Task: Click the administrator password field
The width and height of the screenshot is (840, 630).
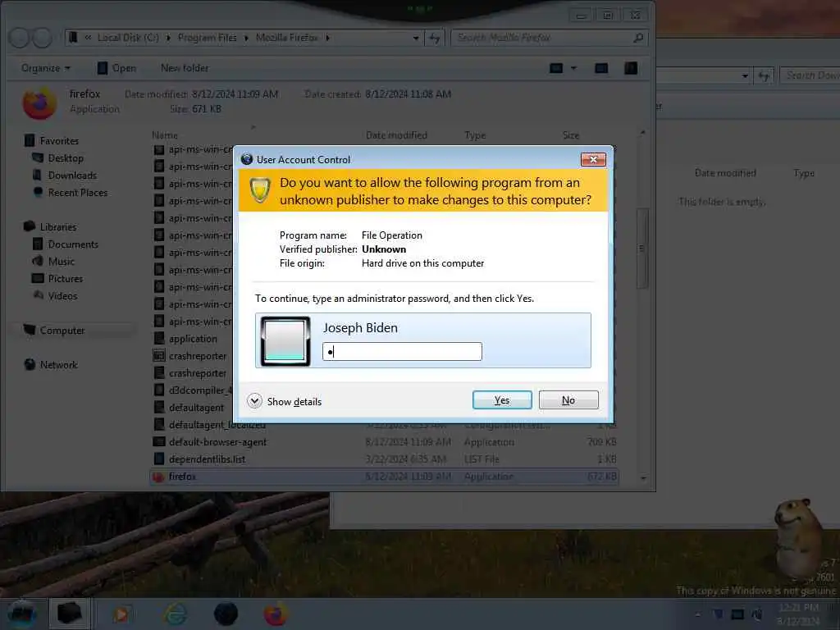Action: point(402,351)
